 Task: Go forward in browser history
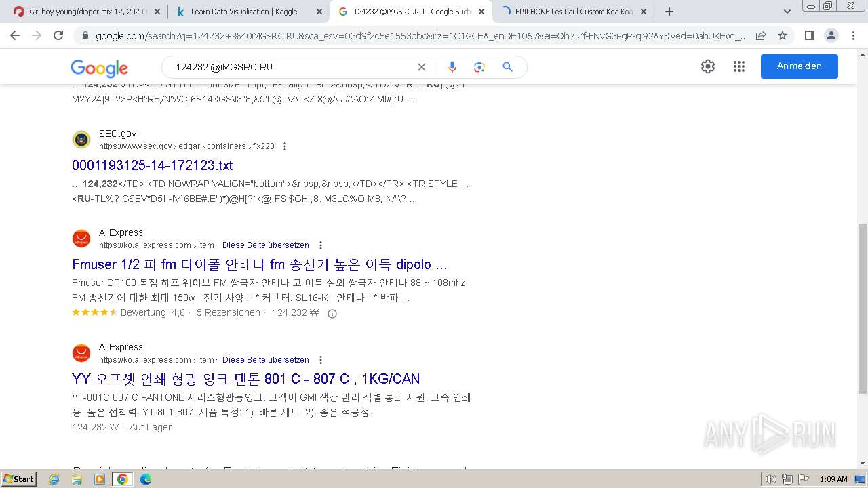click(x=37, y=35)
